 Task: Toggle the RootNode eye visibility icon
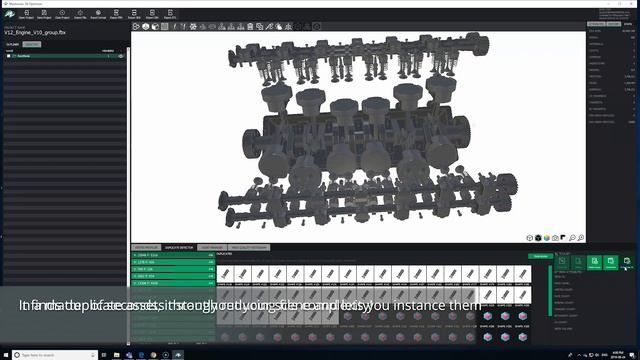tap(121, 56)
